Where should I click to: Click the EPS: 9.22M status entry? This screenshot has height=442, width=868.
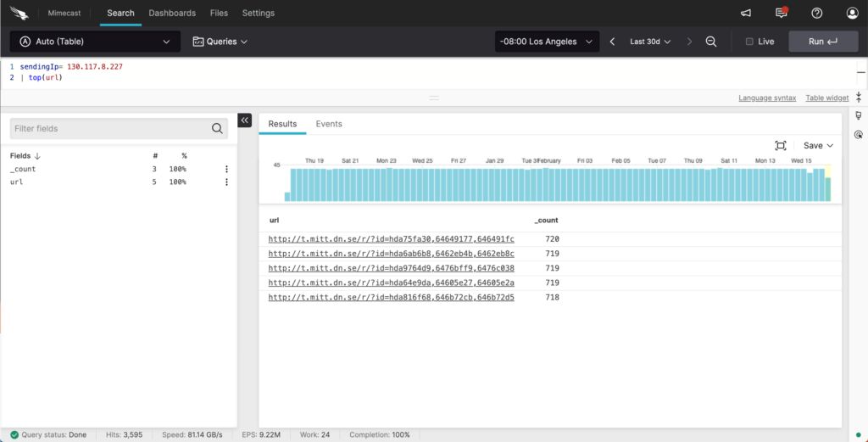point(261,435)
